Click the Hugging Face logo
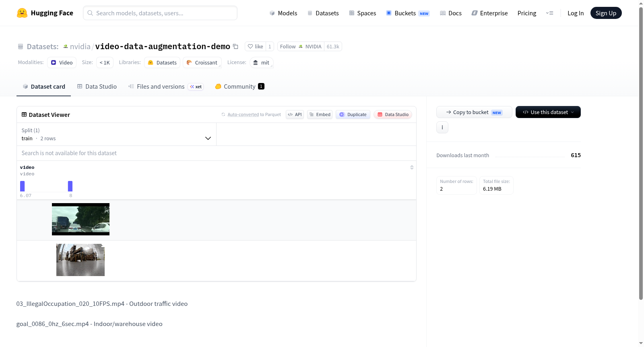This screenshot has height=347, width=644. [x=45, y=13]
